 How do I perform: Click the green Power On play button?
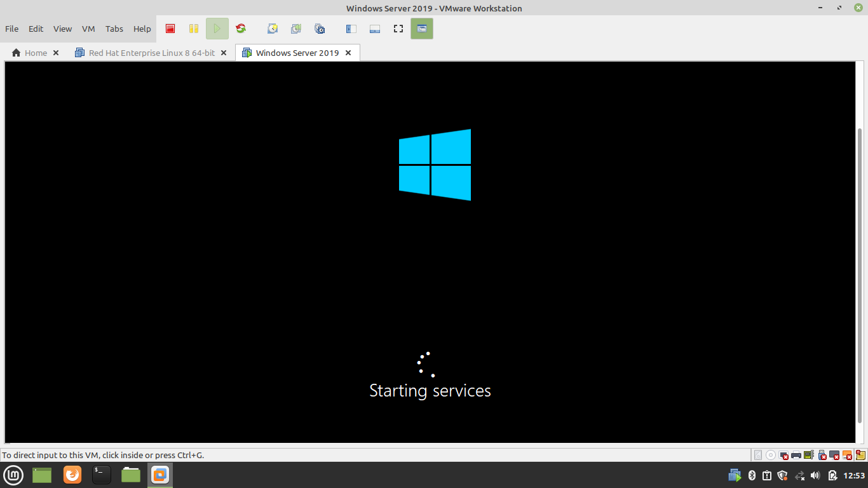(217, 29)
